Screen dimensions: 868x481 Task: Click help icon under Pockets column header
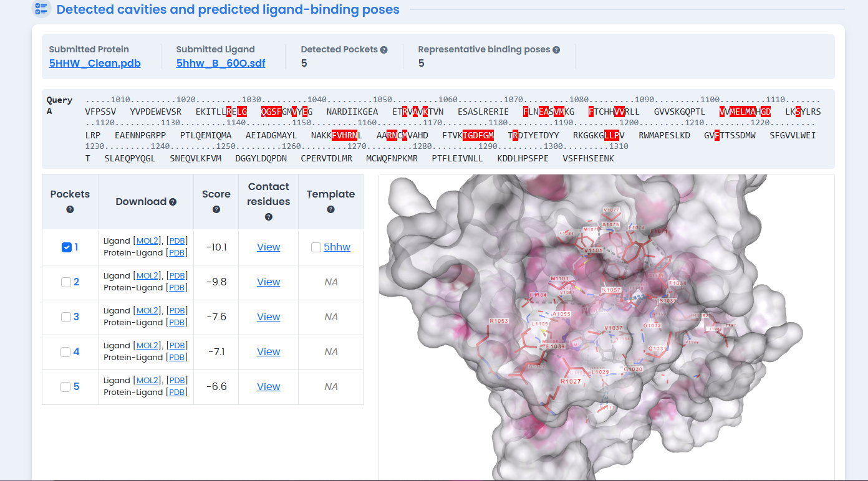coord(70,209)
